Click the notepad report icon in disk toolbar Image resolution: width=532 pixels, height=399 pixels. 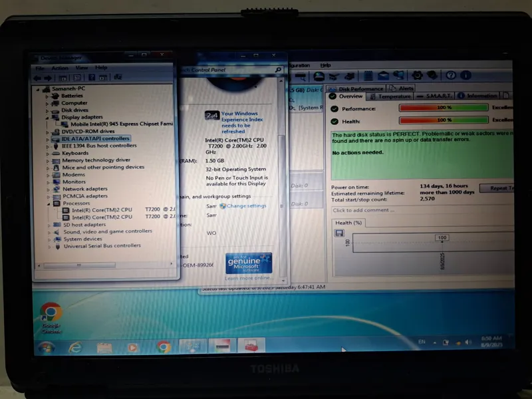tap(368, 75)
